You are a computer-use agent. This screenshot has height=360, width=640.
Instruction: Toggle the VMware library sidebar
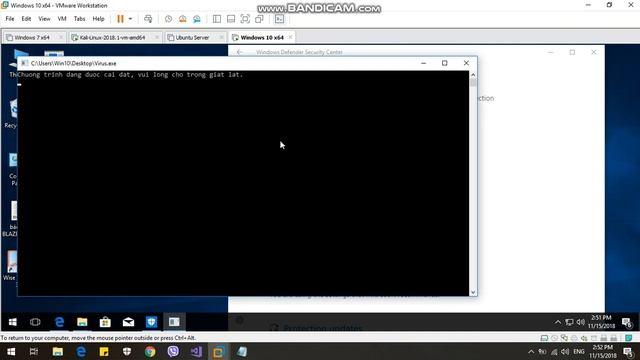[217, 19]
